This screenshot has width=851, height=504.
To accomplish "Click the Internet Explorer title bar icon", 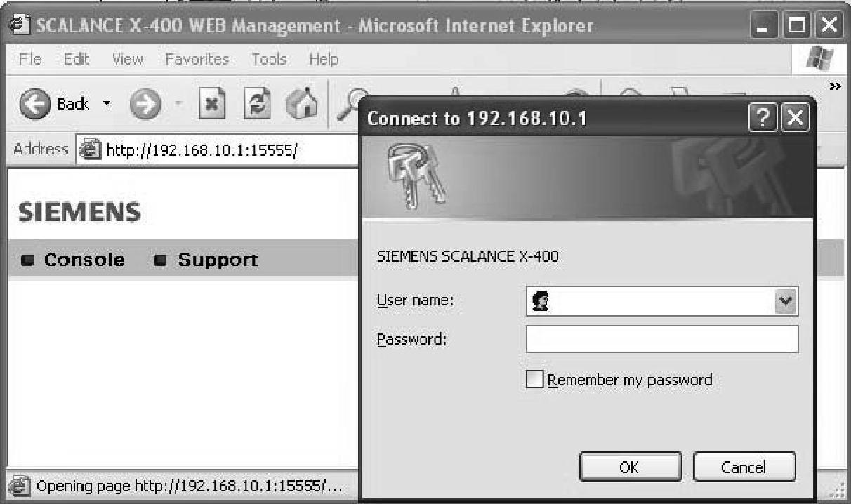I will pos(18,27).
